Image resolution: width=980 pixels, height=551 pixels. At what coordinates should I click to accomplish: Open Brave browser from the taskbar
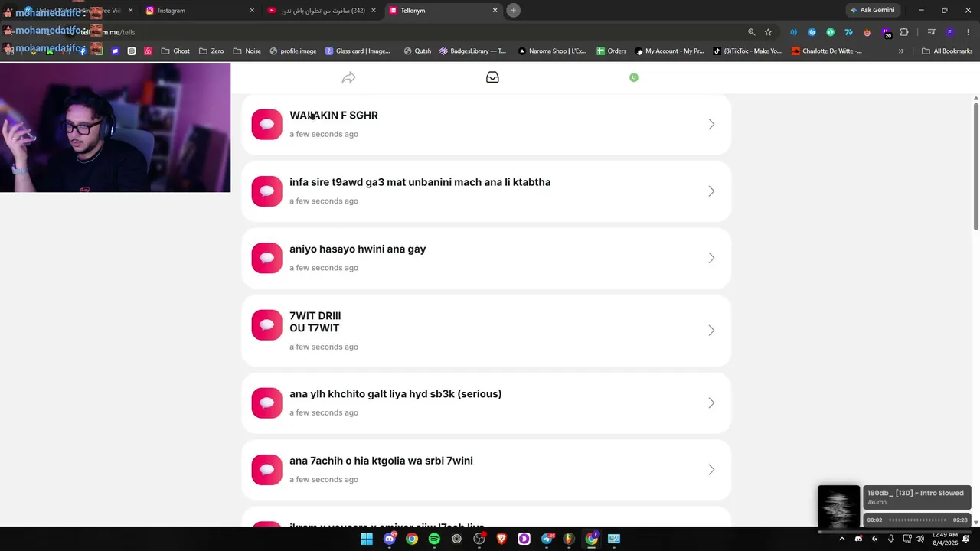pos(501,539)
